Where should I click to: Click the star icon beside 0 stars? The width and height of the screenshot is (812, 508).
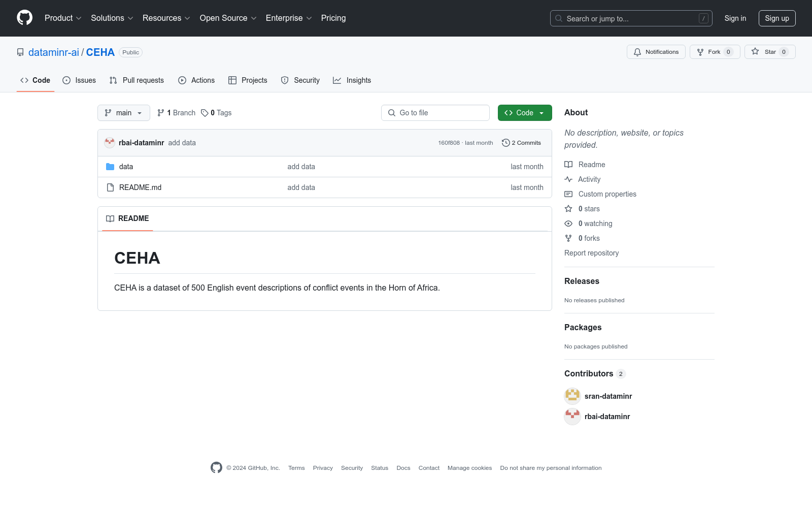(568, 209)
